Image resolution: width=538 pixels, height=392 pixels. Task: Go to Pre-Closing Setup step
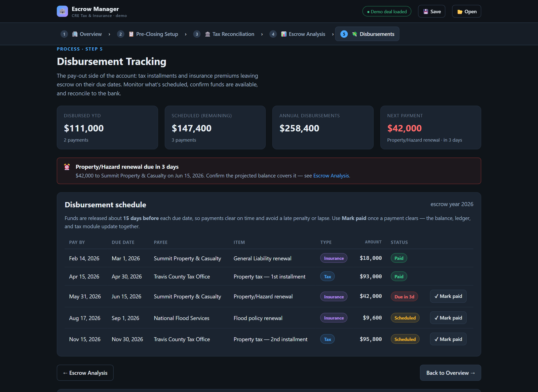pos(148,34)
